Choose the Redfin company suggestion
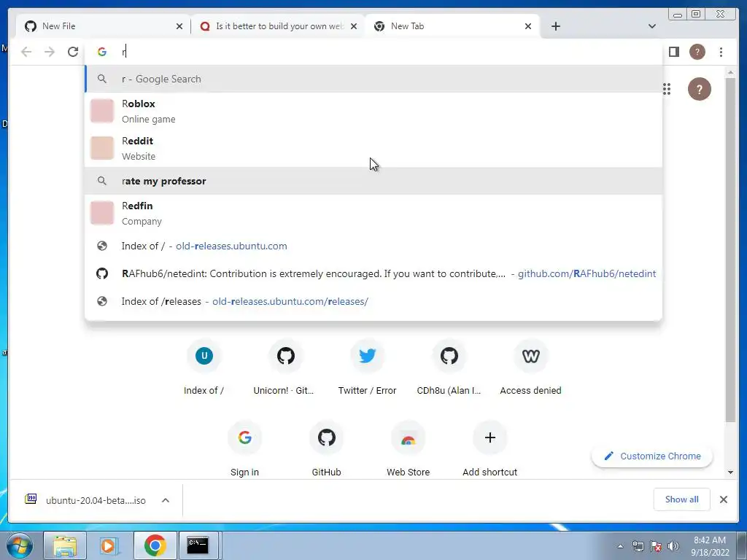 tap(373, 214)
